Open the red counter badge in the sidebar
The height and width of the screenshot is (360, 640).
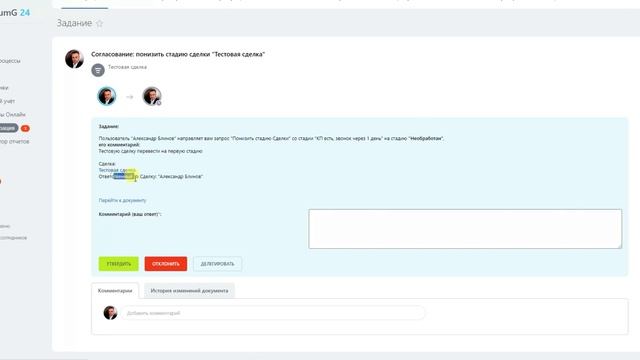25,128
